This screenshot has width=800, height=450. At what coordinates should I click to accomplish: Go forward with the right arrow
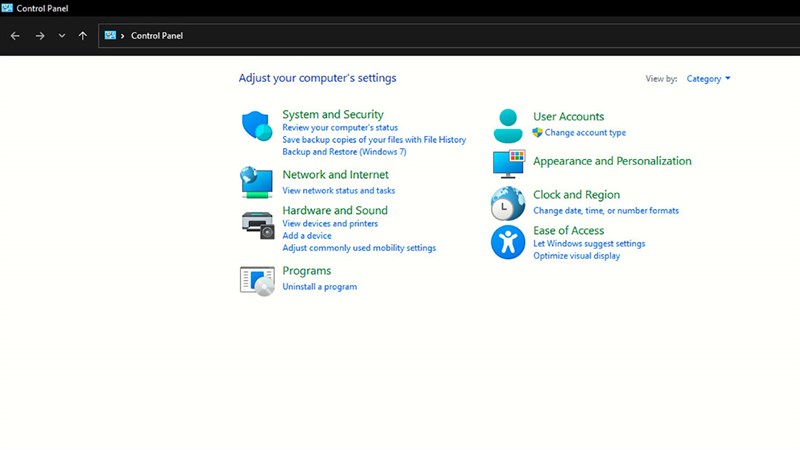point(40,36)
